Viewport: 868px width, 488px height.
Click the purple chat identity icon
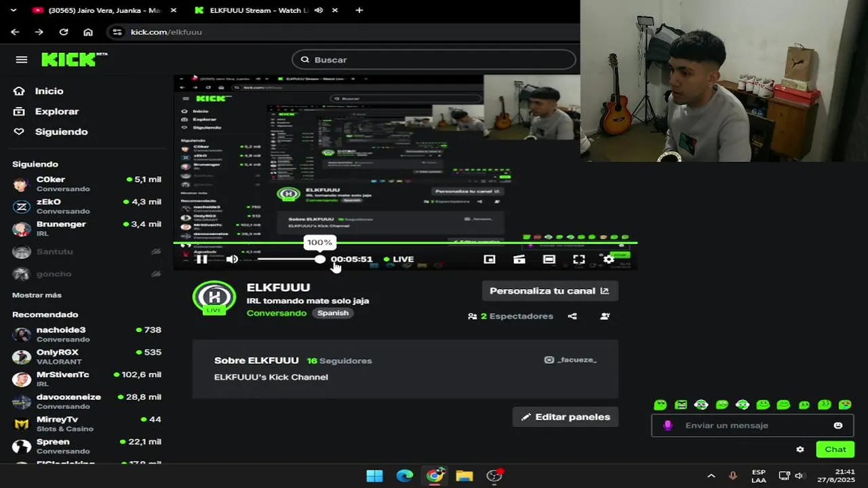(667, 425)
